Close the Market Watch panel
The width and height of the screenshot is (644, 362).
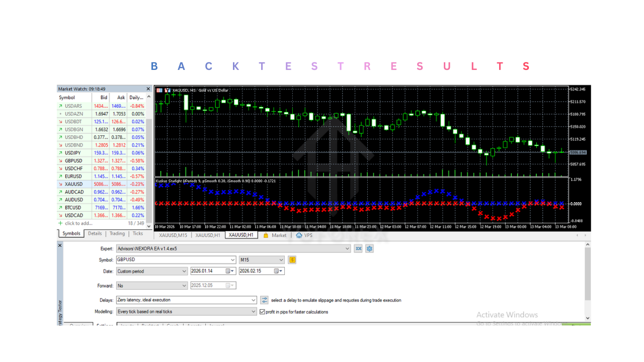pos(148,88)
